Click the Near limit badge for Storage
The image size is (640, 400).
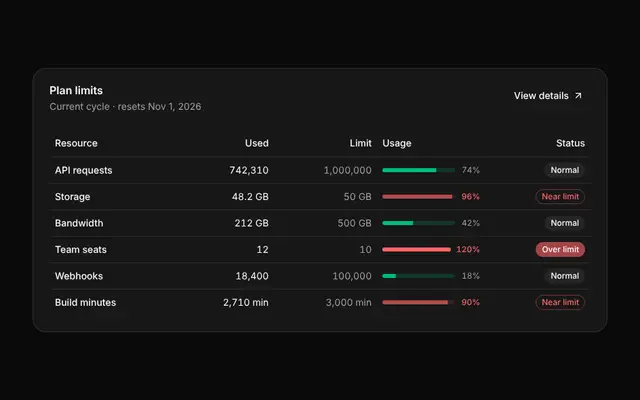[x=560, y=197]
